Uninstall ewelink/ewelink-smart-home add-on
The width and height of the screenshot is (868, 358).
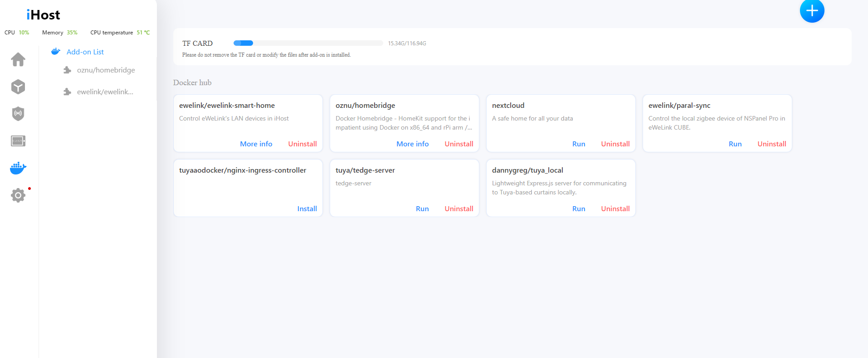tap(302, 144)
